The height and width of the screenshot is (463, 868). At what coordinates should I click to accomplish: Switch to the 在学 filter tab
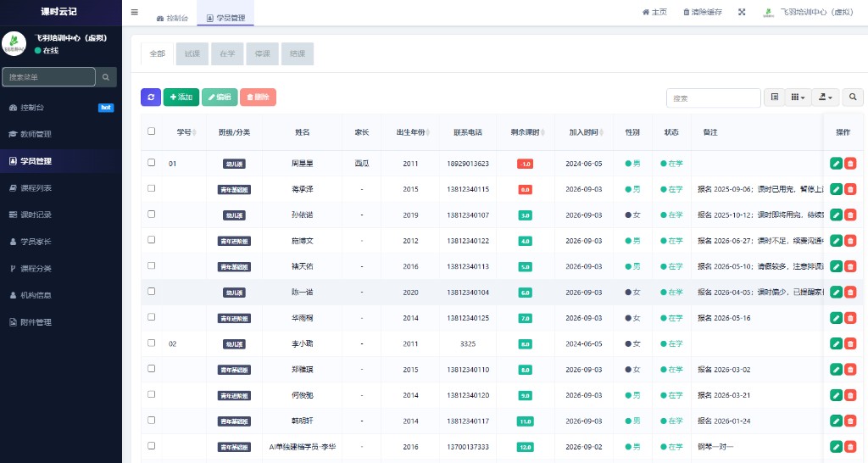227,53
